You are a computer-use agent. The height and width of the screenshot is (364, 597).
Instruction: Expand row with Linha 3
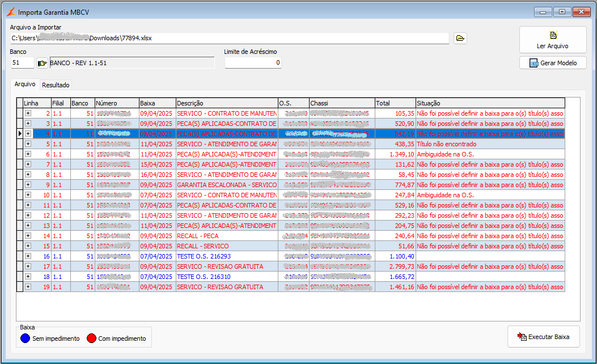(x=28, y=124)
